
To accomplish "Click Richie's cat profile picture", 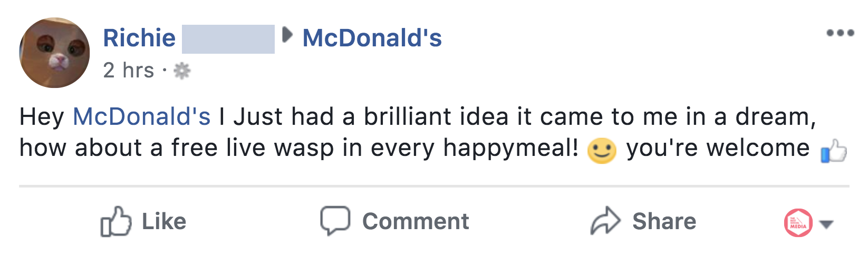I will [55, 53].
